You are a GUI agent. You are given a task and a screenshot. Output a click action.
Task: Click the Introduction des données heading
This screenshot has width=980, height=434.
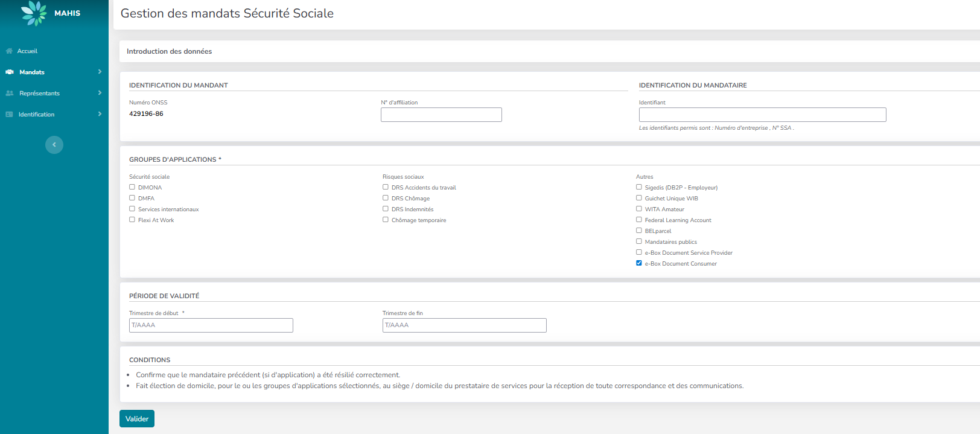click(169, 51)
